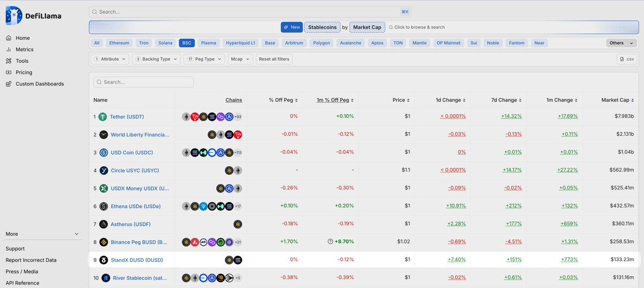
Task: Focus the top global search field
Action: coord(251,11)
